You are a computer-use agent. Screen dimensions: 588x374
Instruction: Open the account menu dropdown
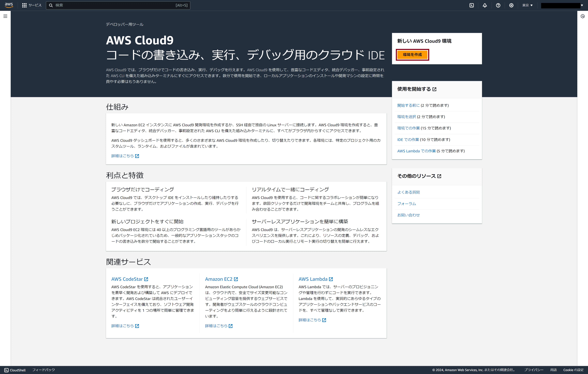pyautogui.click(x=562, y=5)
